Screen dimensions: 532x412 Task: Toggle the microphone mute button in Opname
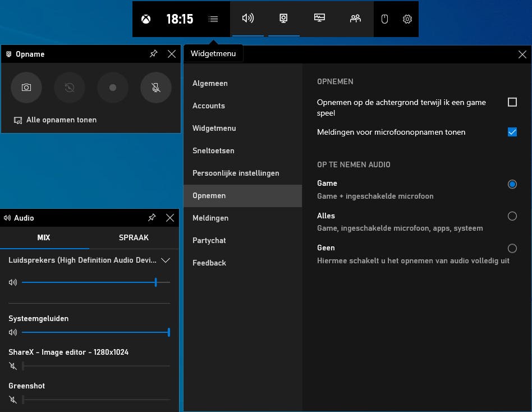click(x=155, y=88)
